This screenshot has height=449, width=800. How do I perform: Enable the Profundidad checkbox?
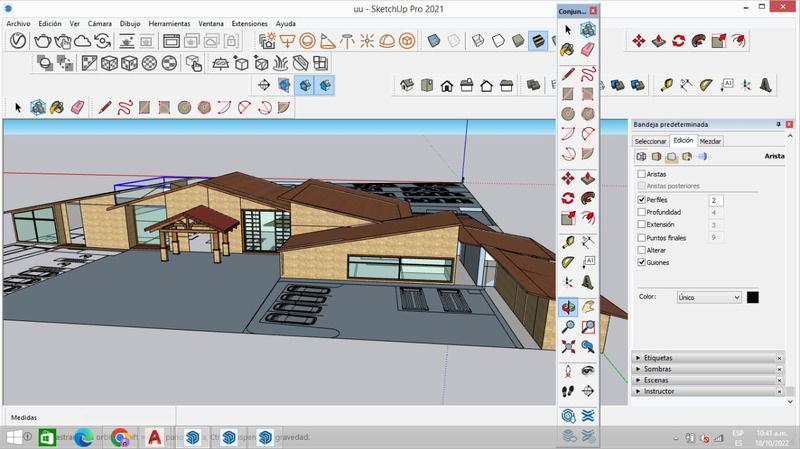[x=641, y=212]
